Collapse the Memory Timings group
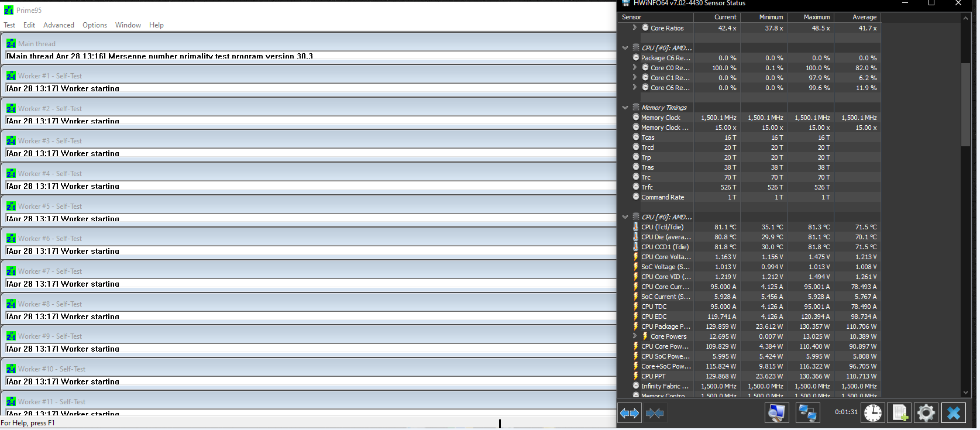 coord(625,108)
